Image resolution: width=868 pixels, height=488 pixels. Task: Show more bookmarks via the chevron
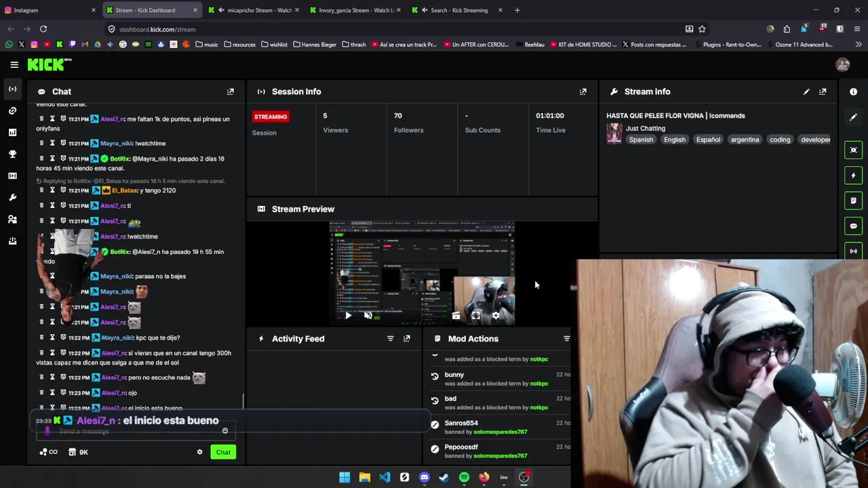(x=859, y=45)
